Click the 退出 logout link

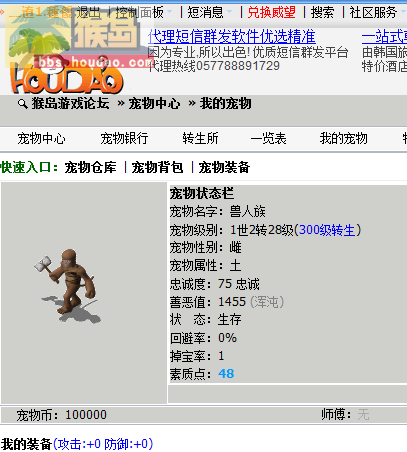(88, 13)
